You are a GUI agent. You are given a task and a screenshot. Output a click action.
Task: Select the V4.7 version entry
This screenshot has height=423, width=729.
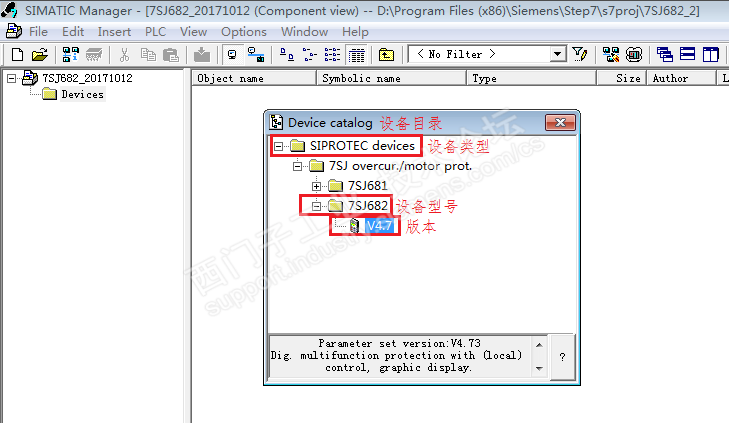[x=380, y=226]
